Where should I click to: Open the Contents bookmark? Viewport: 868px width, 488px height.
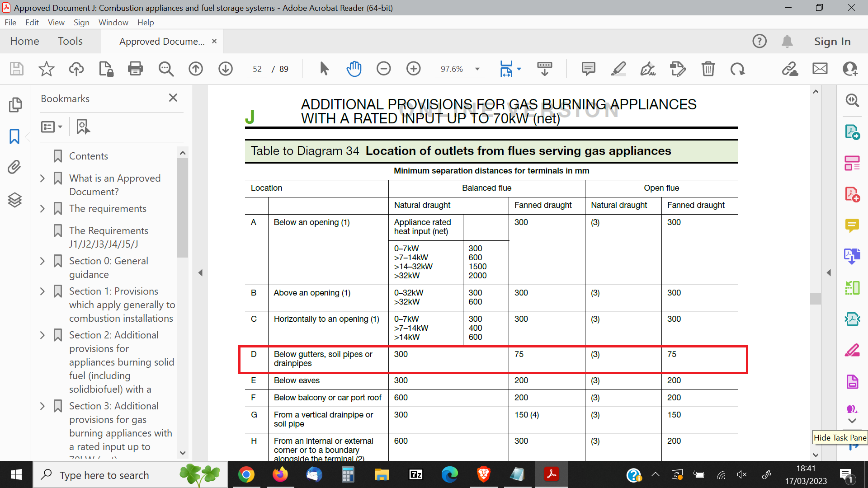[x=88, y=156]
